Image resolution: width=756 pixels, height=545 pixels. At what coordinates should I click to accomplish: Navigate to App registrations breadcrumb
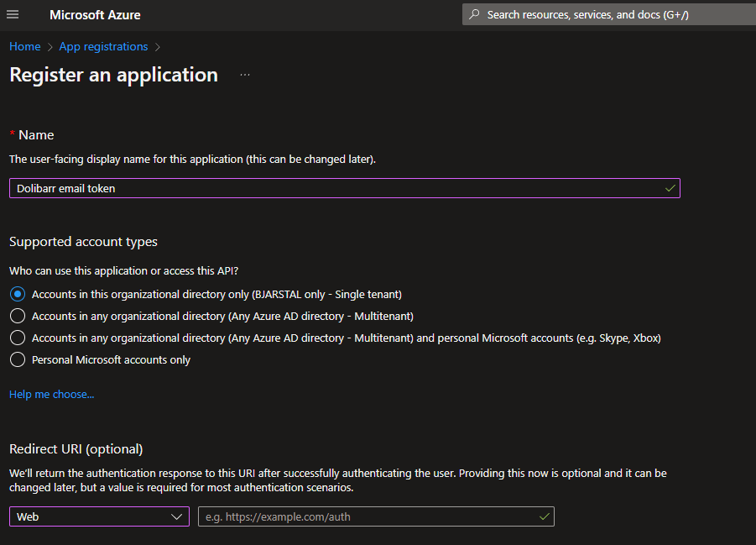tap(104, 46)
